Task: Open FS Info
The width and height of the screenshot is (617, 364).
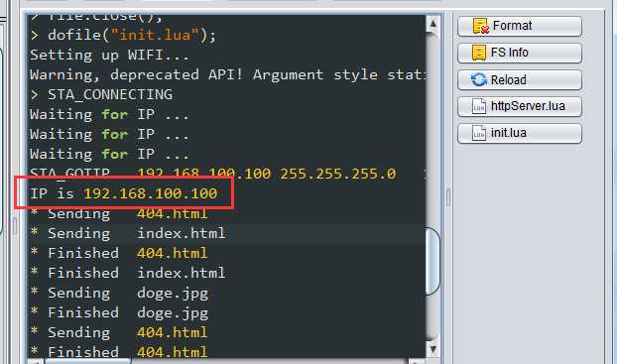Action: [x=520, y=53]
